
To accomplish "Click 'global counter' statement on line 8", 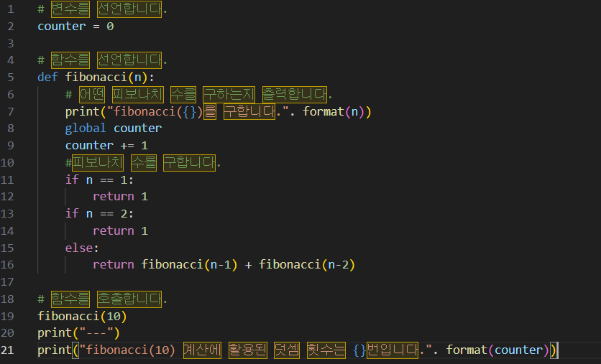I will (x=114, y=129).
